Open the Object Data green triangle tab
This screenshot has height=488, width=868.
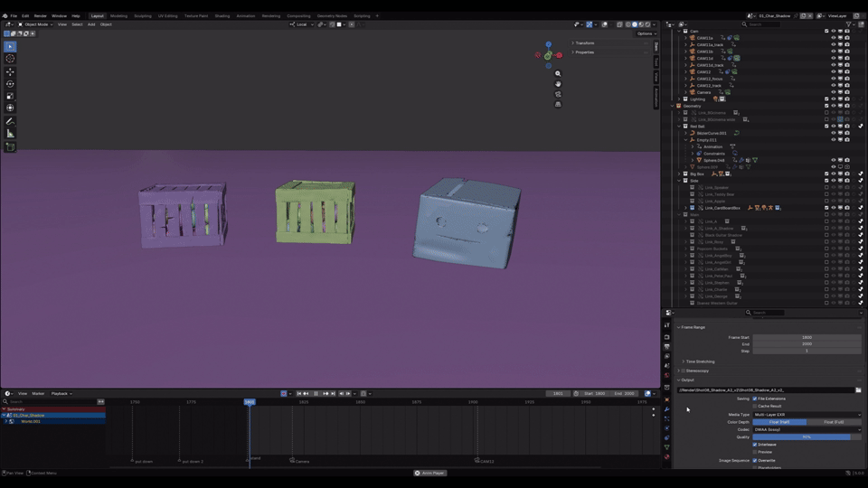[x=667, y=447]
